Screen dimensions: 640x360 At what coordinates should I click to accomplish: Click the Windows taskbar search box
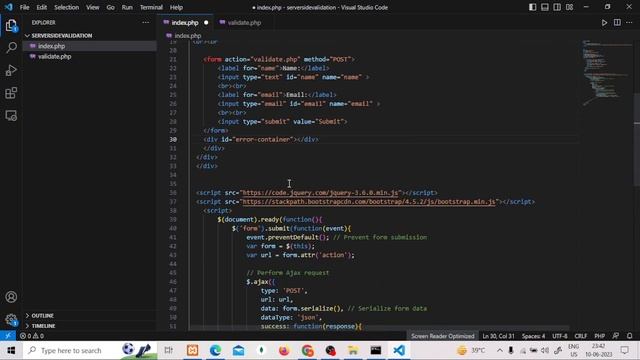(x=90, y=351)
